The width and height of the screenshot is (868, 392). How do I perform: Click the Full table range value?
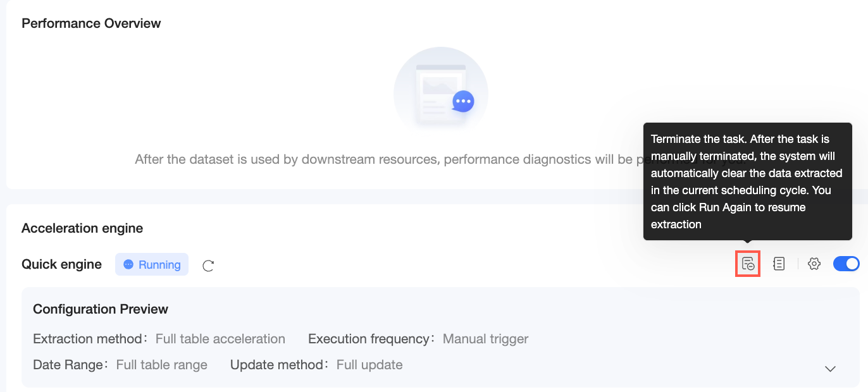coord(161,365)
